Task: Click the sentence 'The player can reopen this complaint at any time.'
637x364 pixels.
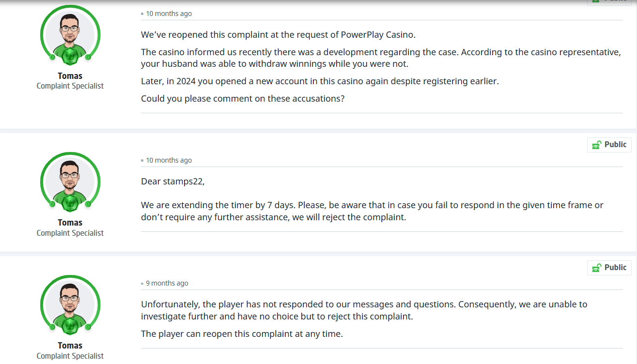Action: coord(242,334)
